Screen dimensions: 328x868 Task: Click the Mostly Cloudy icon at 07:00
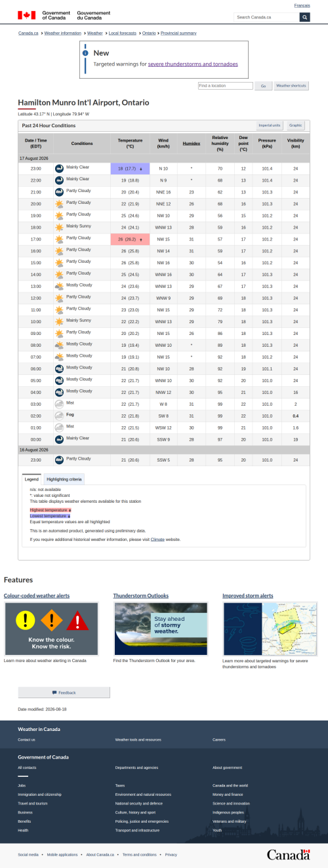tap(59, 357)
